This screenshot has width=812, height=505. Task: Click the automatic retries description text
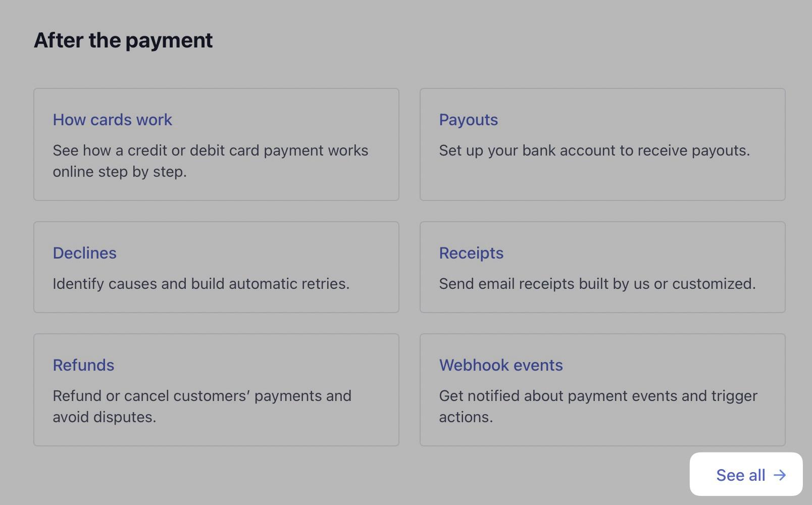click(x=201, y=284)
